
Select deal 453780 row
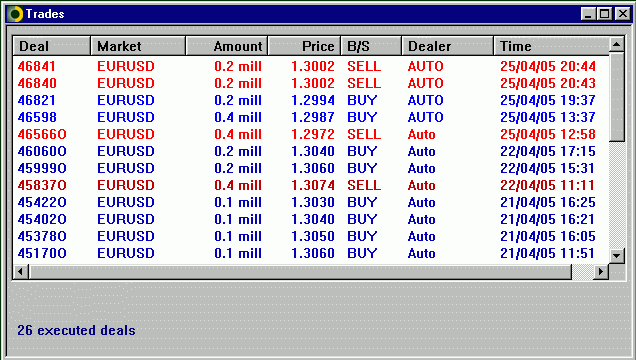pyautogui.click(x=311, y=236)
